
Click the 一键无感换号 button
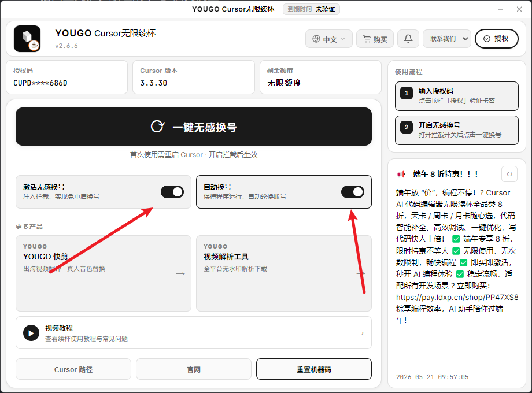pyautogui.click(x=194, y=127)
